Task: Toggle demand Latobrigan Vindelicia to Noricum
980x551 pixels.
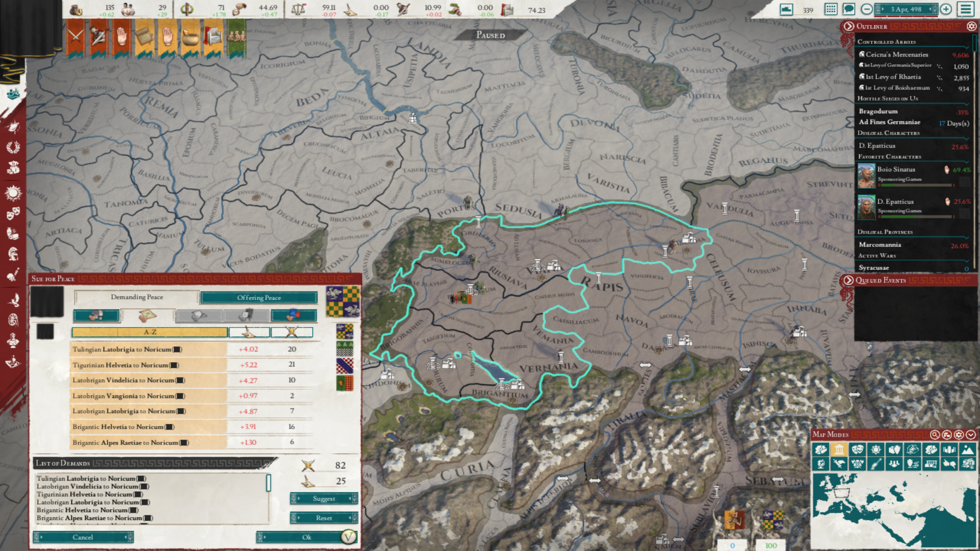Action: point(192,380)
